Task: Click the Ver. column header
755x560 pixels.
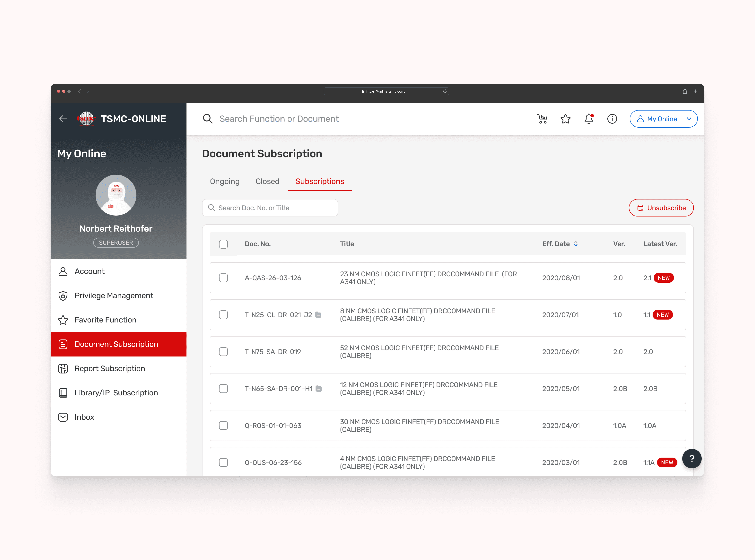Action: pos(619,244)
